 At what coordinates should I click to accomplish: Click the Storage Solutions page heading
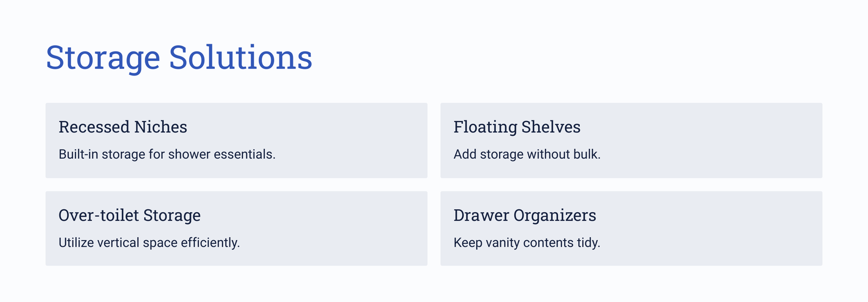point(179,58)
